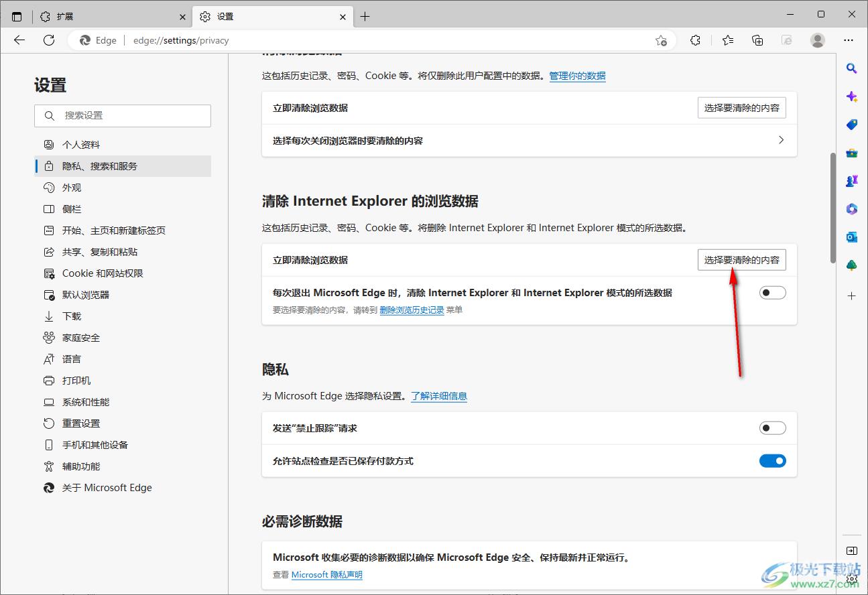Open the 管理你的数据 link

578,76
